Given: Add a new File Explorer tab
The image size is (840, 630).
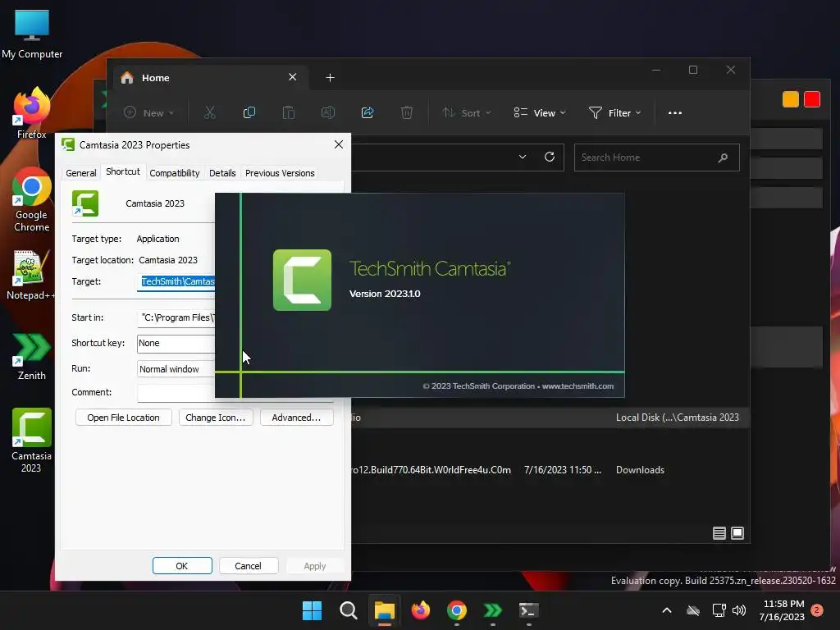Looking at the screenshot, I should [330, 78].
